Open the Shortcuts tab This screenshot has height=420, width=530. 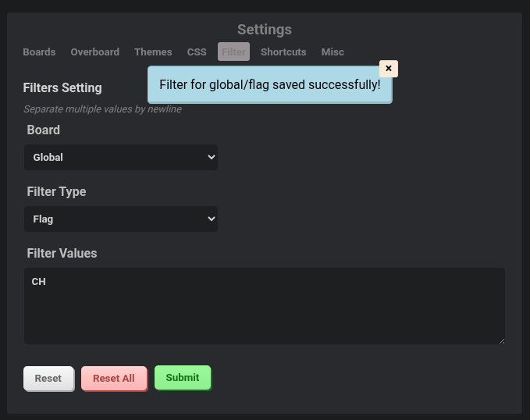pyautogui.click(x=283, y=52)
